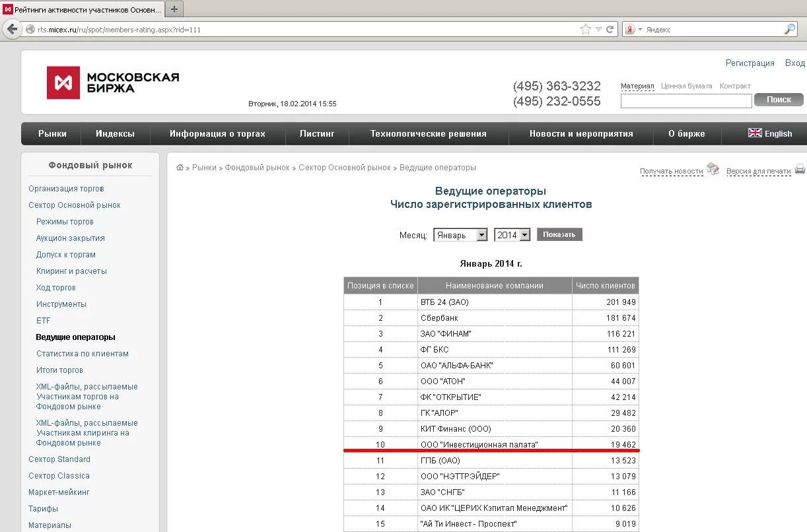Open Режимы торгов in the sidebar
The height and width of the screenshot is (532, 807).
(x=65, y=222)
